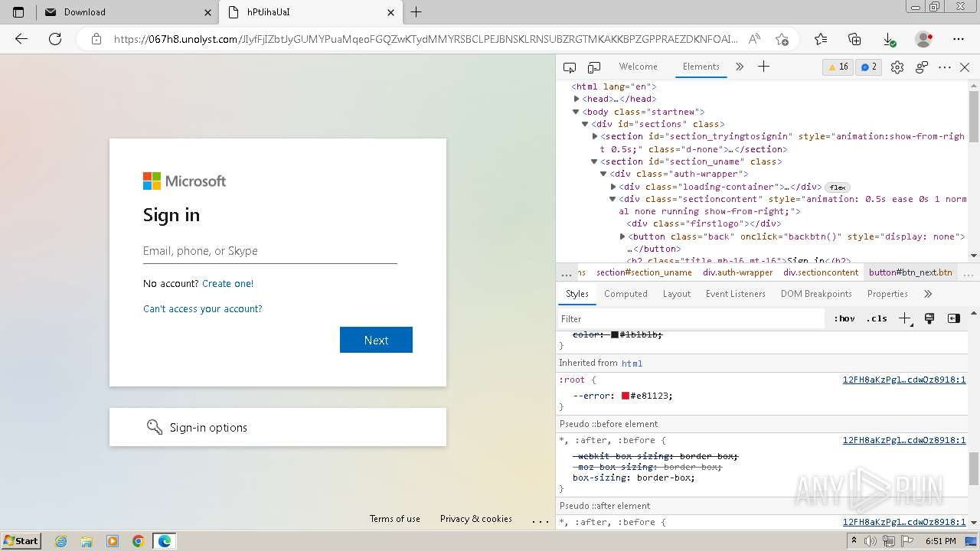Toggle computed styles sidebar
Screen dimensions: 980x551
pos(954,318)
